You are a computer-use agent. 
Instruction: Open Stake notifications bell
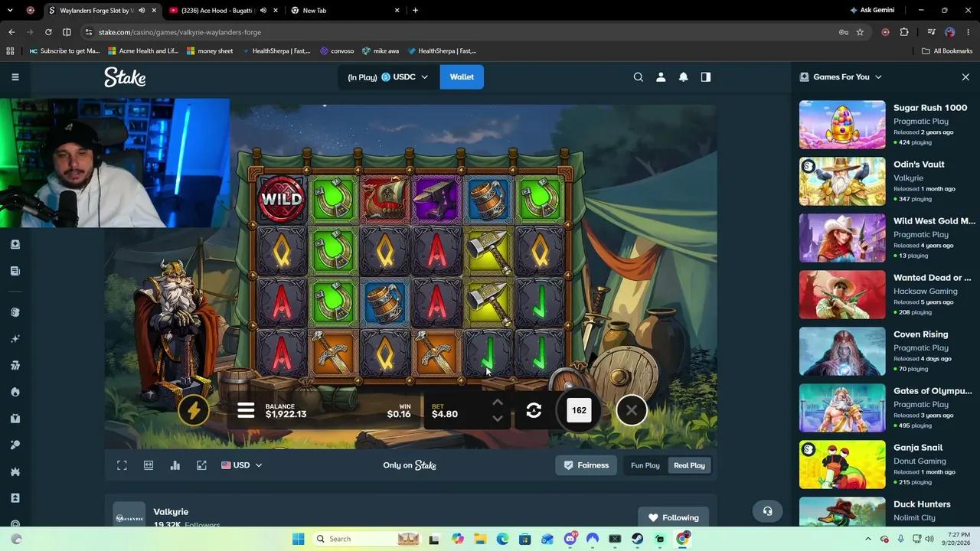coord(683,77)
